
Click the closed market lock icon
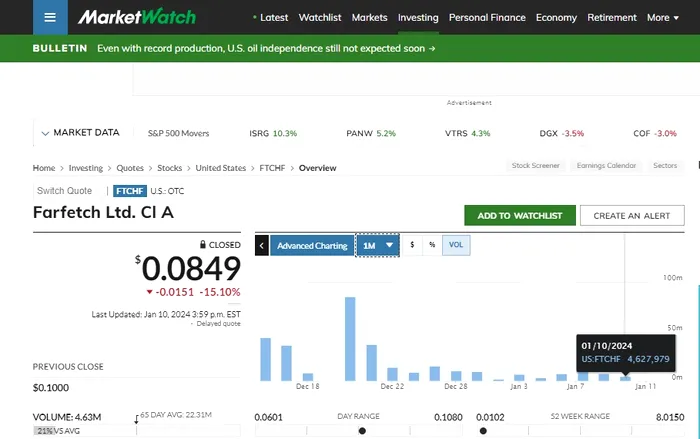point(203,244)
